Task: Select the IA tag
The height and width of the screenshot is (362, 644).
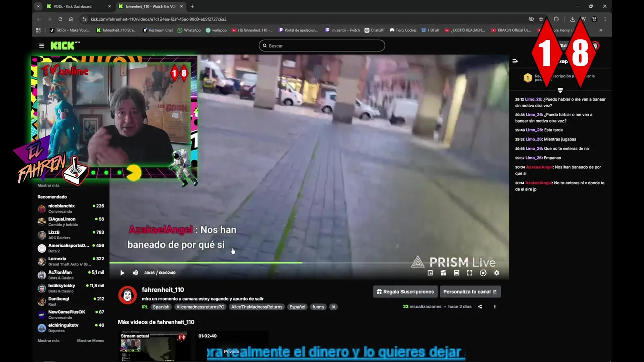Action: click(333, 307)
